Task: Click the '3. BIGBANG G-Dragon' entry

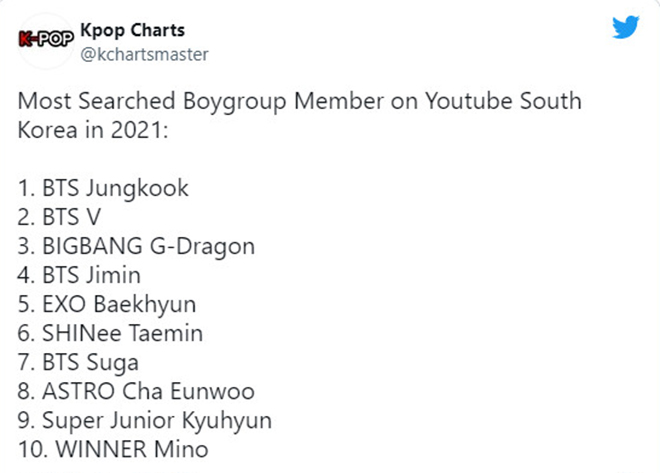Action: tap(136, 247)
